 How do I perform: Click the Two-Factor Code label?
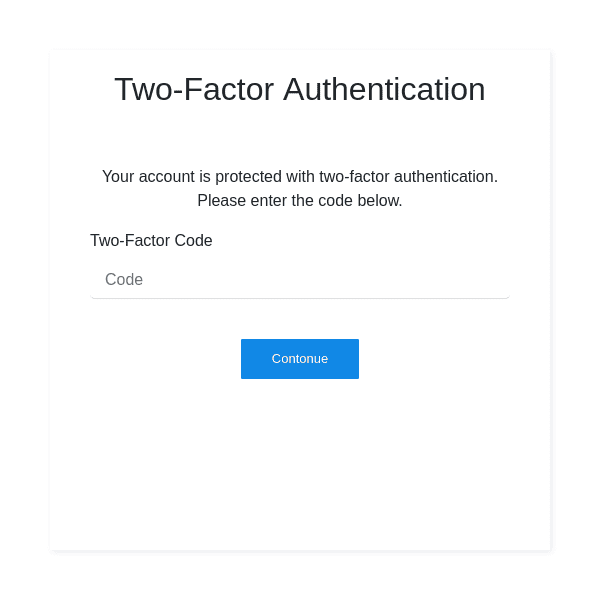(151, 240)
